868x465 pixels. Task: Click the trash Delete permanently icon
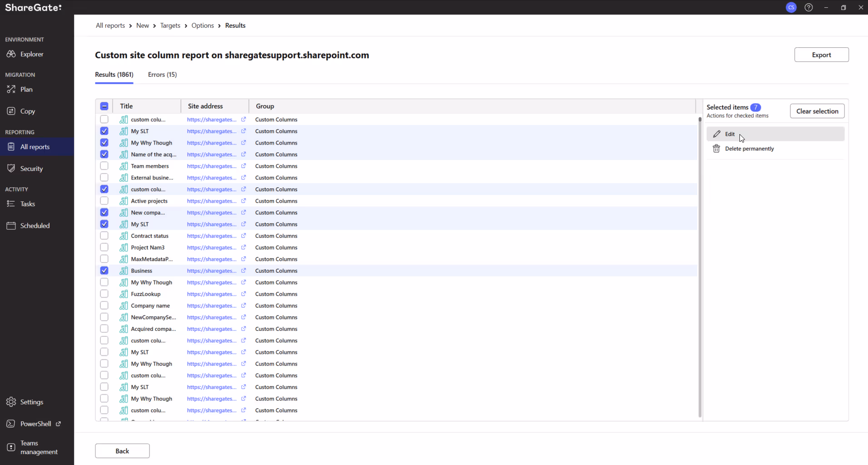716,149
